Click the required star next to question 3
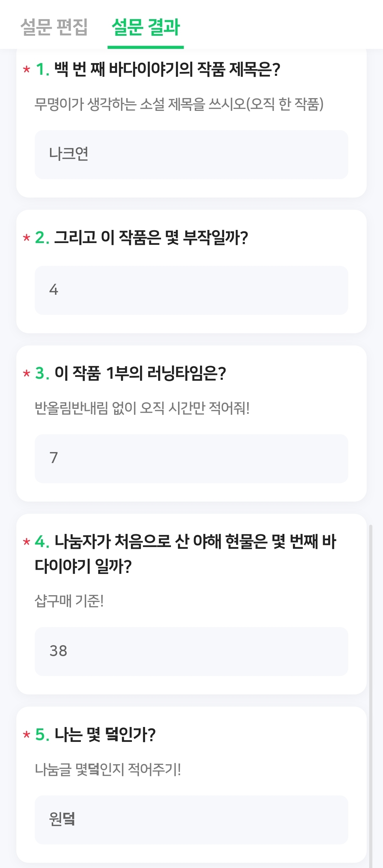The width and height of the screenshot is (383, 868). pyautogui.click(x=27, y=373)
